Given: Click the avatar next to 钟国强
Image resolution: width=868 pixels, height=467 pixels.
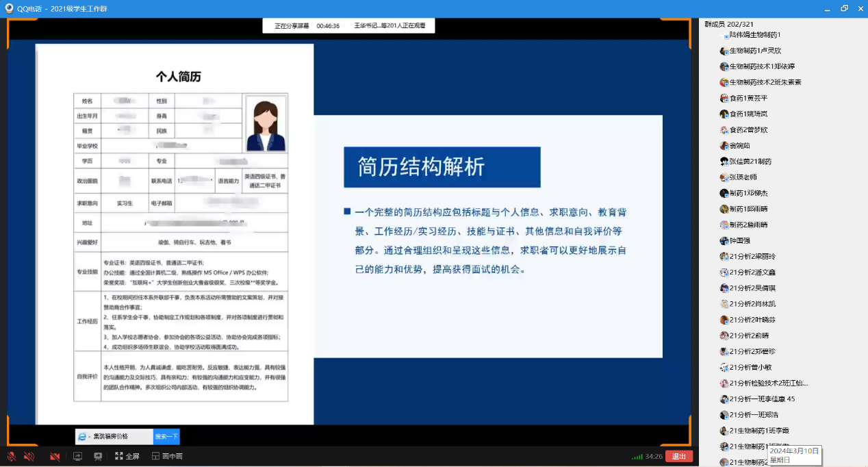Looking at the screenshot, I should pos(724,241).
